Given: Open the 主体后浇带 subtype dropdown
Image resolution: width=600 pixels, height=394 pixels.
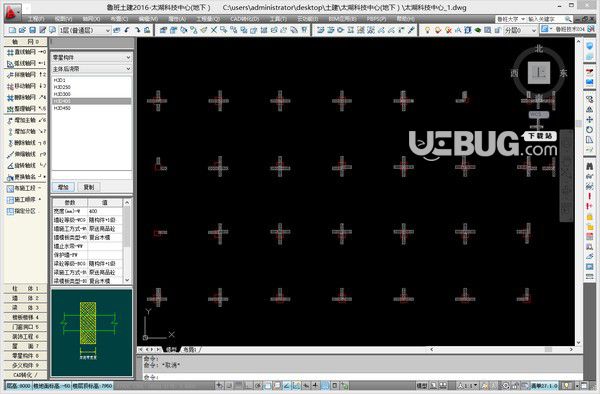Looking at the screenshot, I should coord(91,69).
